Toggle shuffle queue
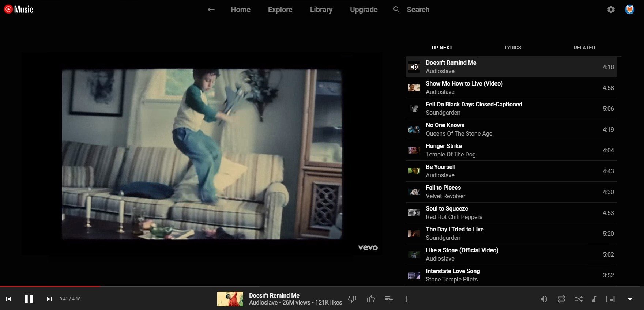 [x=579, y=299]
